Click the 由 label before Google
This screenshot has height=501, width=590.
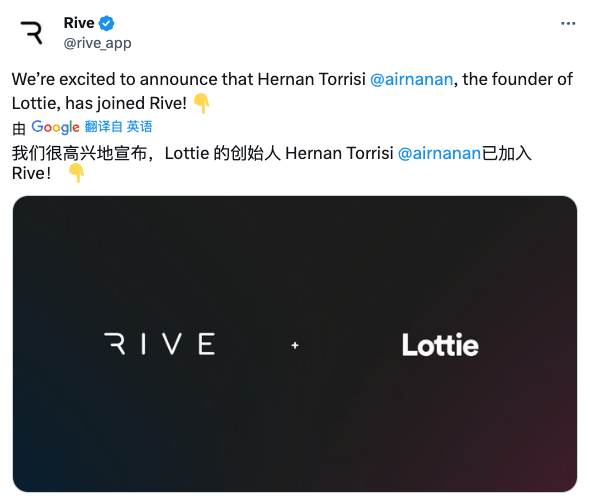click(19, 128)
